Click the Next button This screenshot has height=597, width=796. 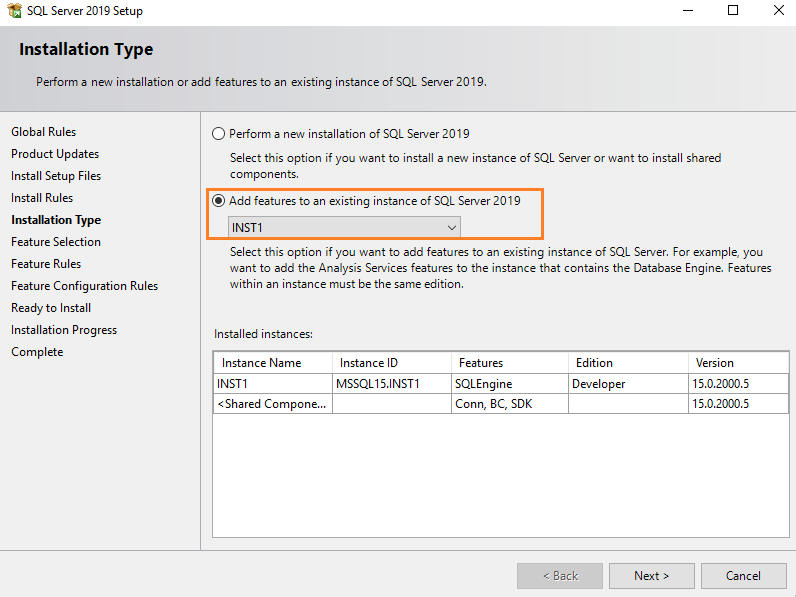651,575
